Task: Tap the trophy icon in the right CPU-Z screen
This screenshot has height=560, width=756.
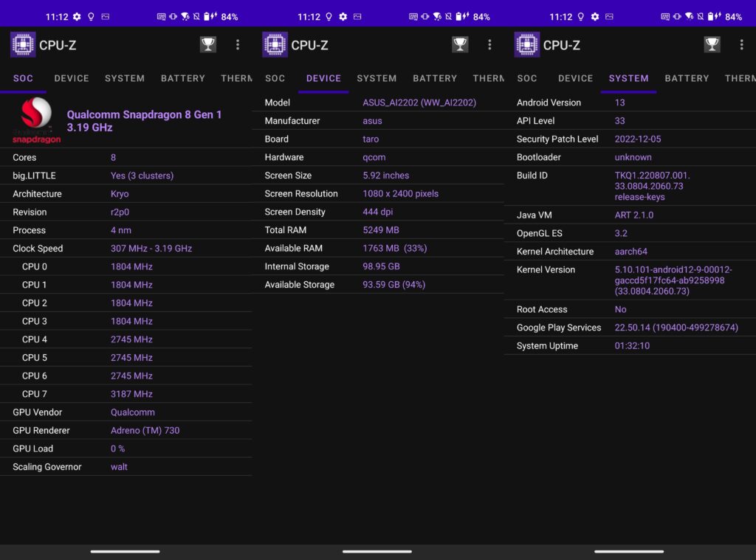Action: tap(712, 45)
